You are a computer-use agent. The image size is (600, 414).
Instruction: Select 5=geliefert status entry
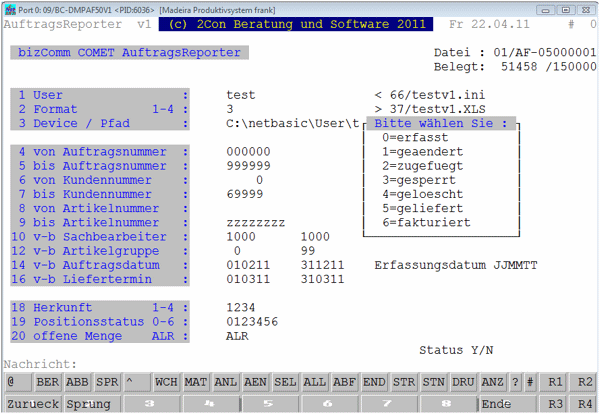coord(422,208)
